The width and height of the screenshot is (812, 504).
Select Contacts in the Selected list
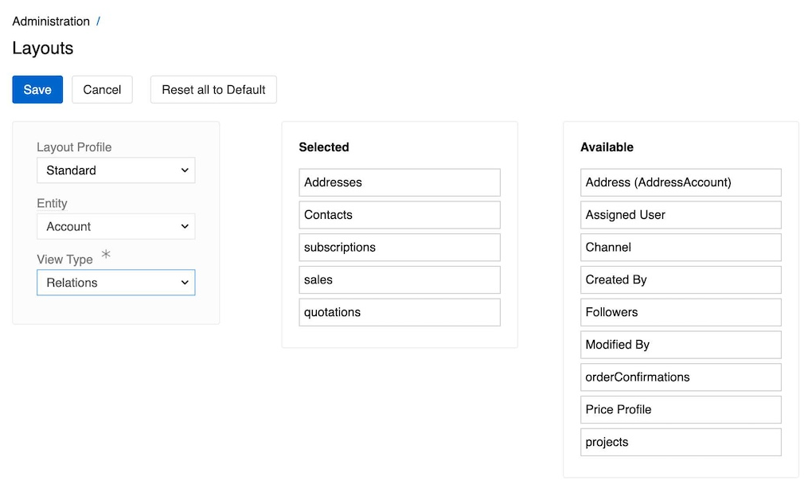point(399,215)
